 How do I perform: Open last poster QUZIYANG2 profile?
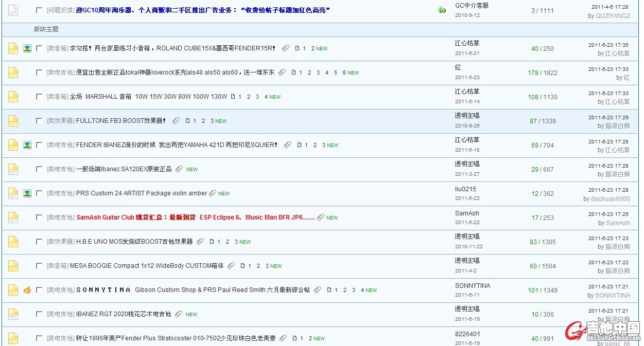click(613, 16)
